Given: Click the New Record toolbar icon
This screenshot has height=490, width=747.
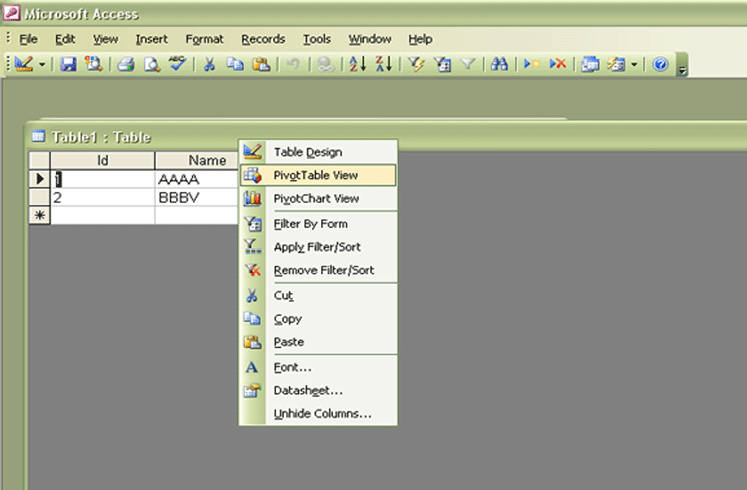Looking at the screenshot, I should 532,64.
